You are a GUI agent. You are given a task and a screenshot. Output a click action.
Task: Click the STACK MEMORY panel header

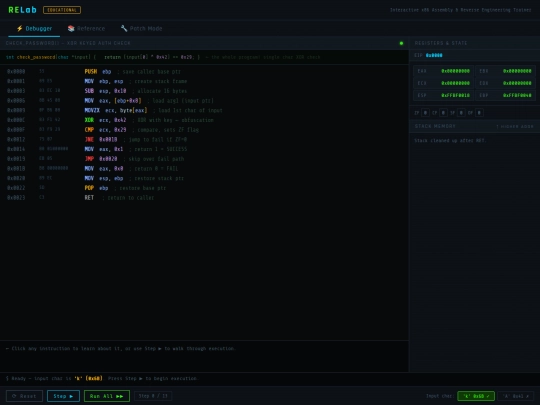point(475,126)
